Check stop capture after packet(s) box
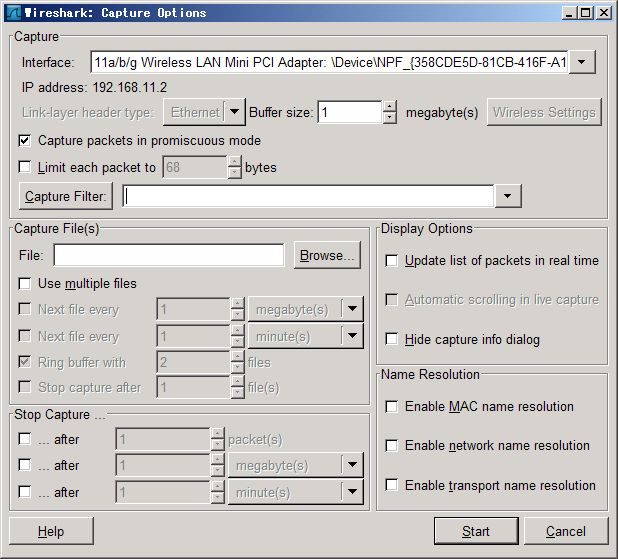 [x=24, y=439]
